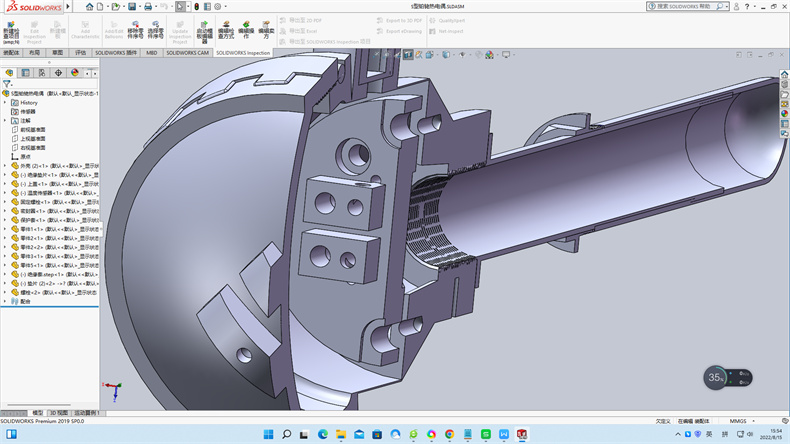790x444 pixels.
Task: Expand the 配合 mates folder
Action: tap(6, 300)
